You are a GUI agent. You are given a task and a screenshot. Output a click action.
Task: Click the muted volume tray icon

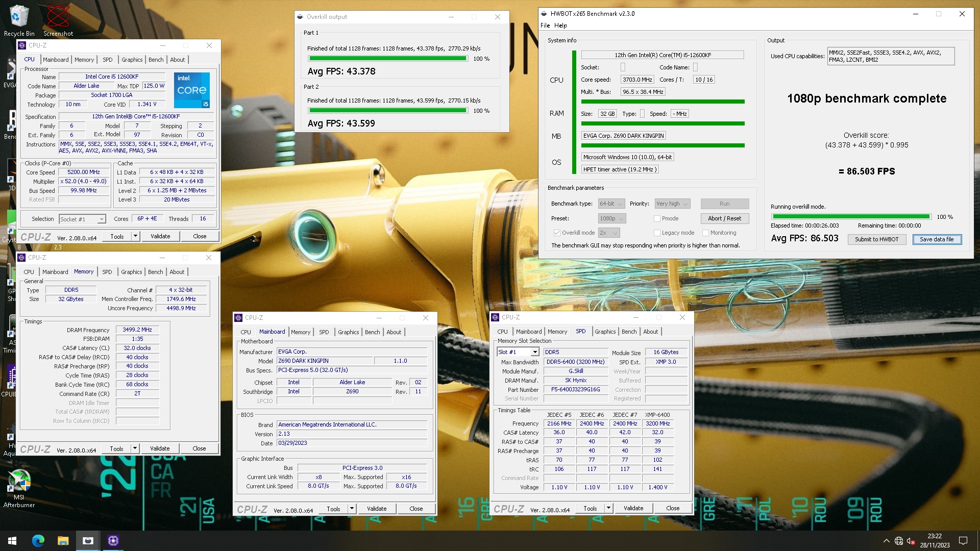(911, 541)
